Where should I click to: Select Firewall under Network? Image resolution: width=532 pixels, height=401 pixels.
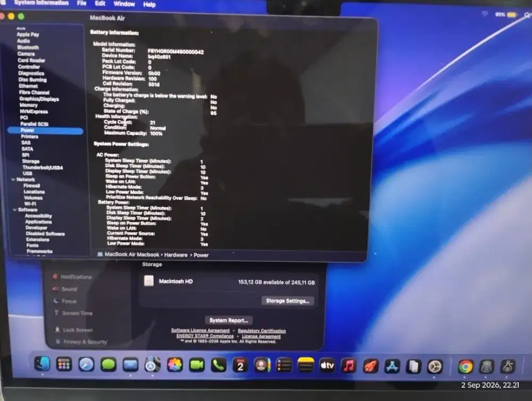[x=32, y=186]
